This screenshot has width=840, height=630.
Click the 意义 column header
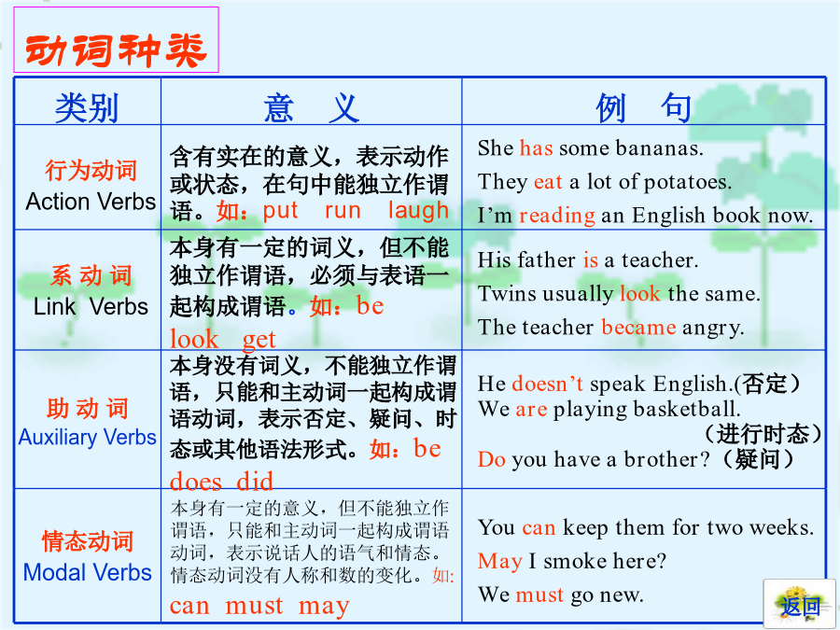311,107
